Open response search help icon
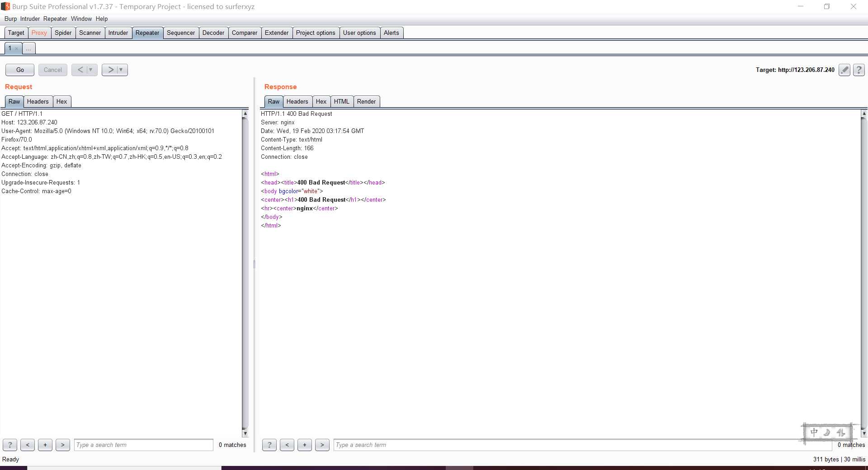 pos(269,445)
